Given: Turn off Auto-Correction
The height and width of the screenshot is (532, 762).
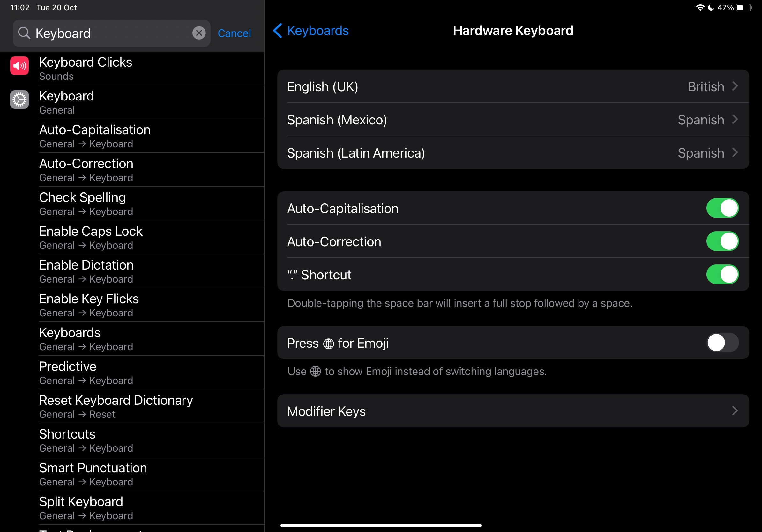Looking at the screenshot, I should point(723,241).
